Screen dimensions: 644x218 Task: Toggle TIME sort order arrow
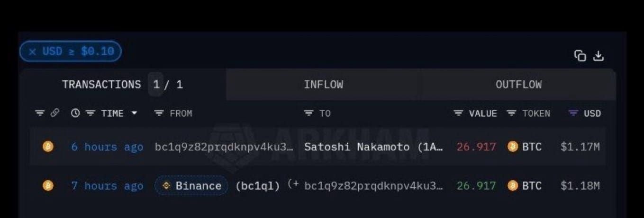[134, 113]
